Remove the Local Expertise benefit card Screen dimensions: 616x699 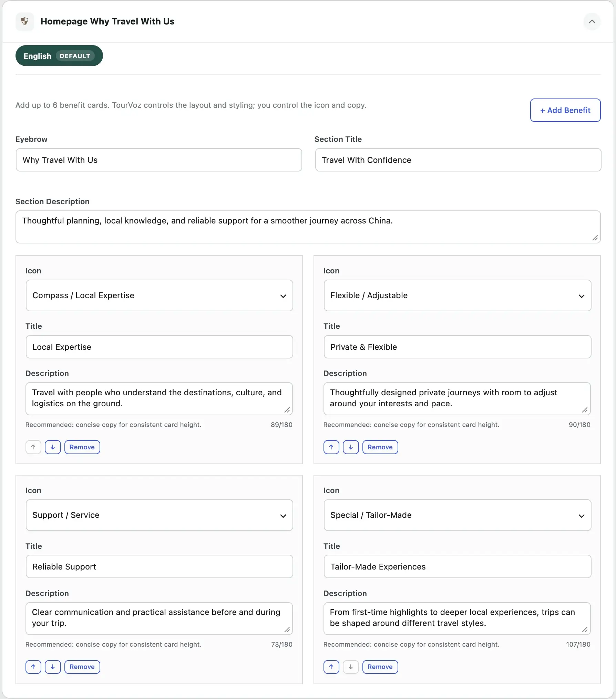click(82, 447)
